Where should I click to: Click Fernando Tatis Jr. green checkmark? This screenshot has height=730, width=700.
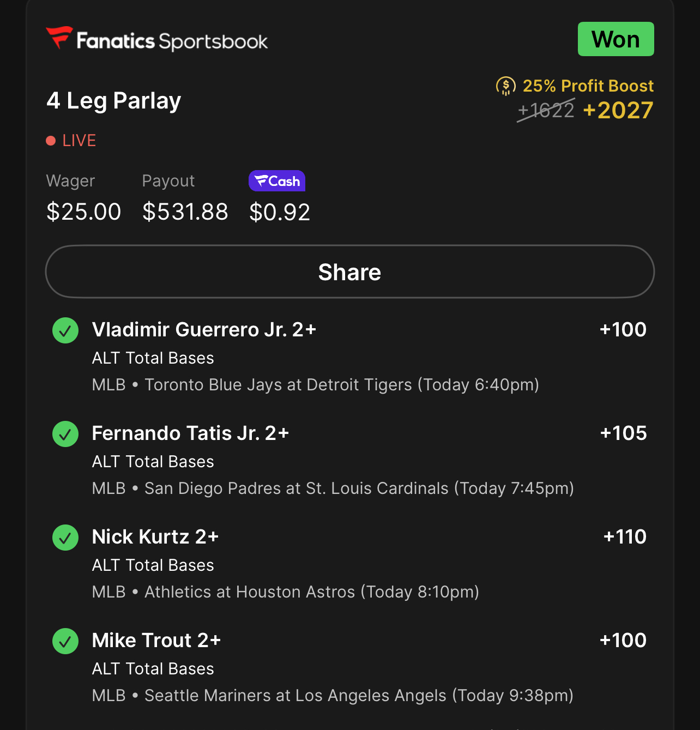pyautogui.click(x=65, y=434)
